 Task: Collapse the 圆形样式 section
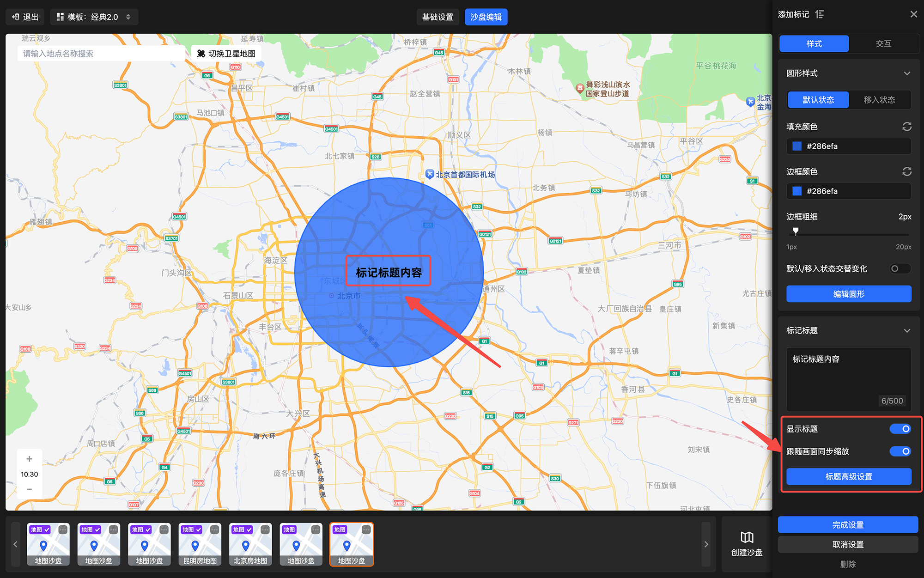(907, 73)
